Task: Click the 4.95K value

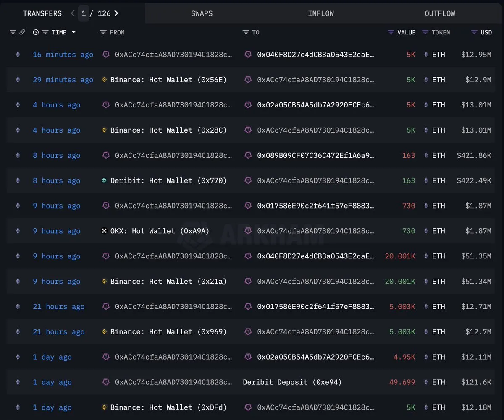Action: (404, 357)
